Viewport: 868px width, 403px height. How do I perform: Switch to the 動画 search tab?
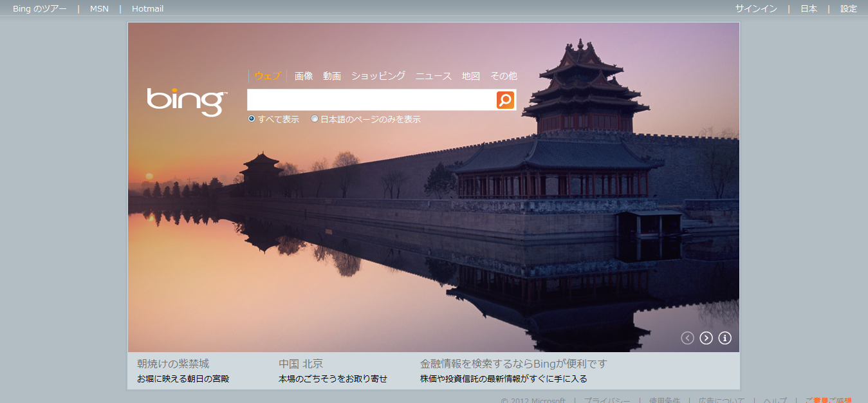[x=332, y=76]
